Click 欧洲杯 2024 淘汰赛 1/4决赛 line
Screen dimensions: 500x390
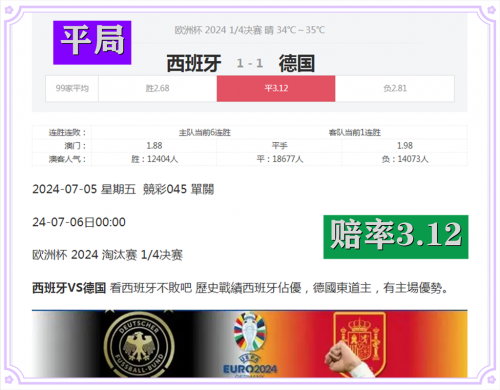(107, 255)
